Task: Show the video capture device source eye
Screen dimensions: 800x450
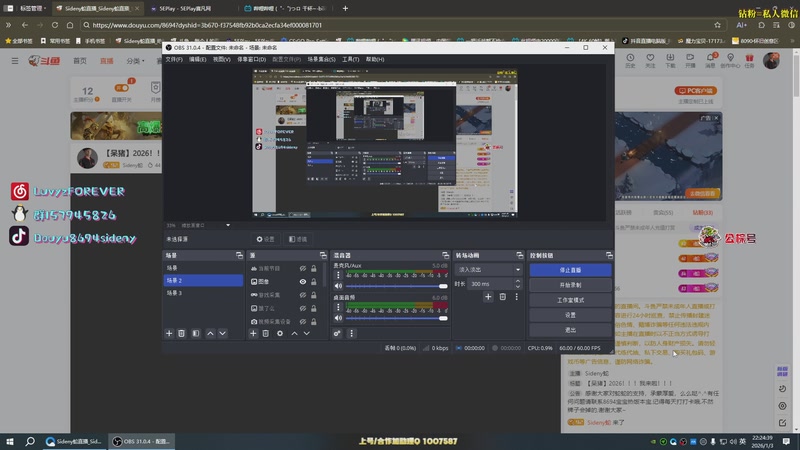Action: tap(303, 321)
